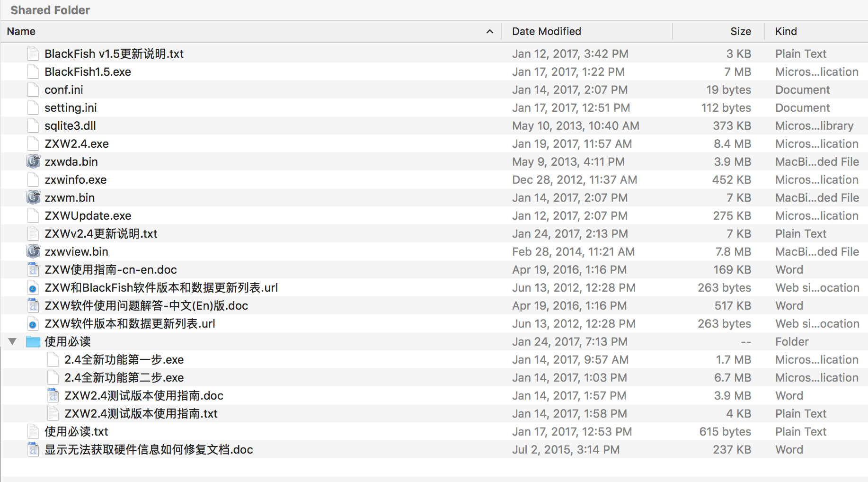Click the ZXWv2.4更新说明.txt file icon

pos(33,233)
